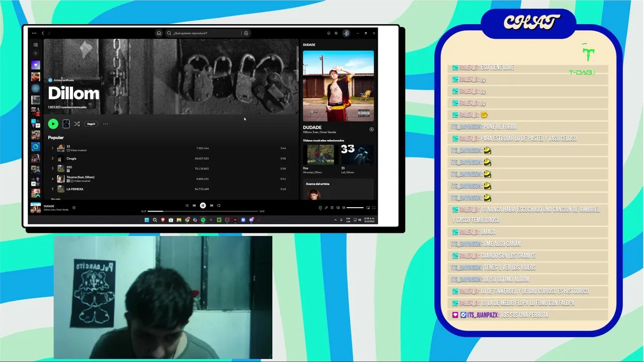Expand Your Library in the sidebar

tap(35, 45)
